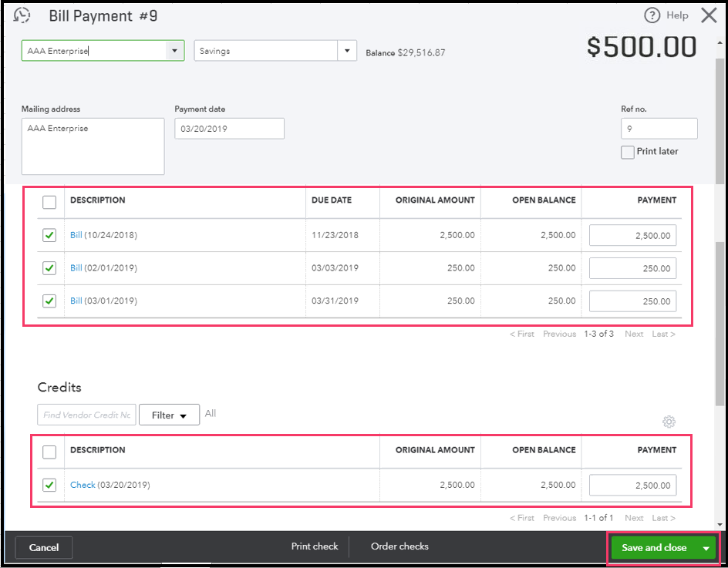Click Last in the credits pagination
This screenshot has width=728, height=568.
pyautogui.click(x=663, y=517)
